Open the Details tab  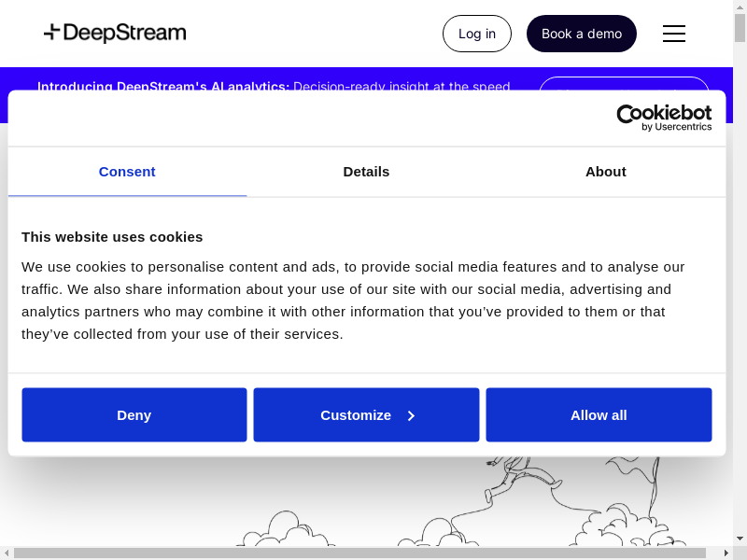366,172
